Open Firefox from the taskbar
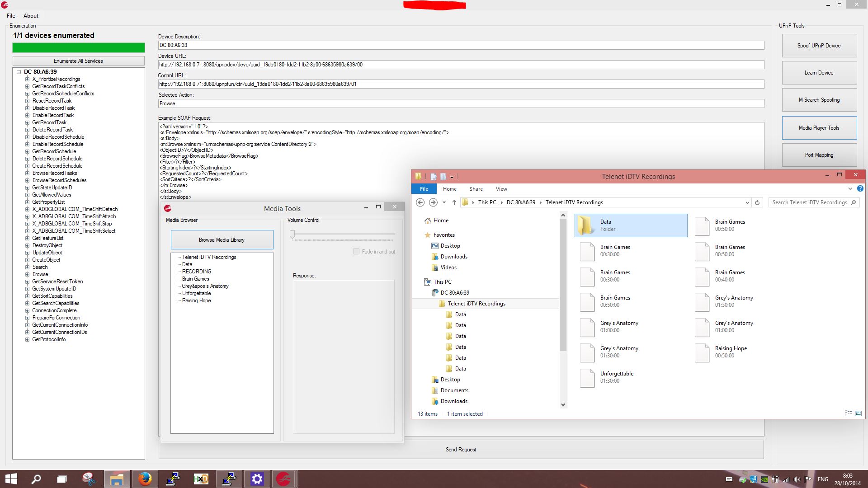Viewport: 868px width, 488px height. (145, 479)
